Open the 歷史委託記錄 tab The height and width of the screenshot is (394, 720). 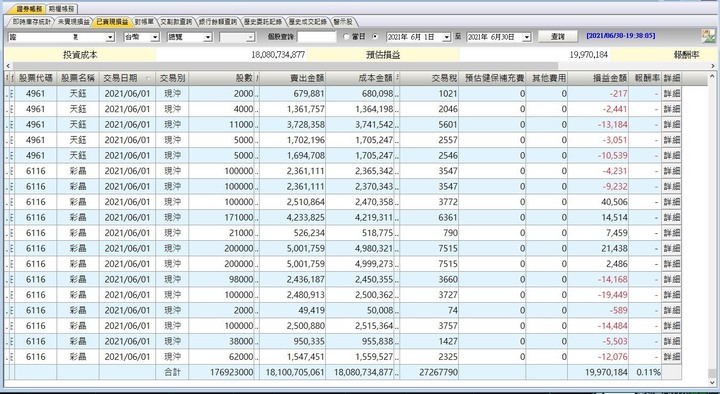click(262, 22)
